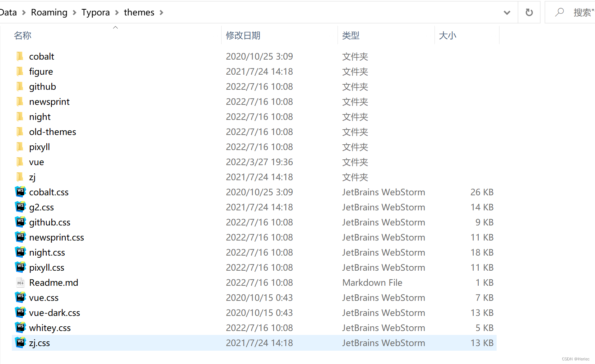Select the zj.css file name
Viewport: 595px width, 364px height.
coord(39,343)
